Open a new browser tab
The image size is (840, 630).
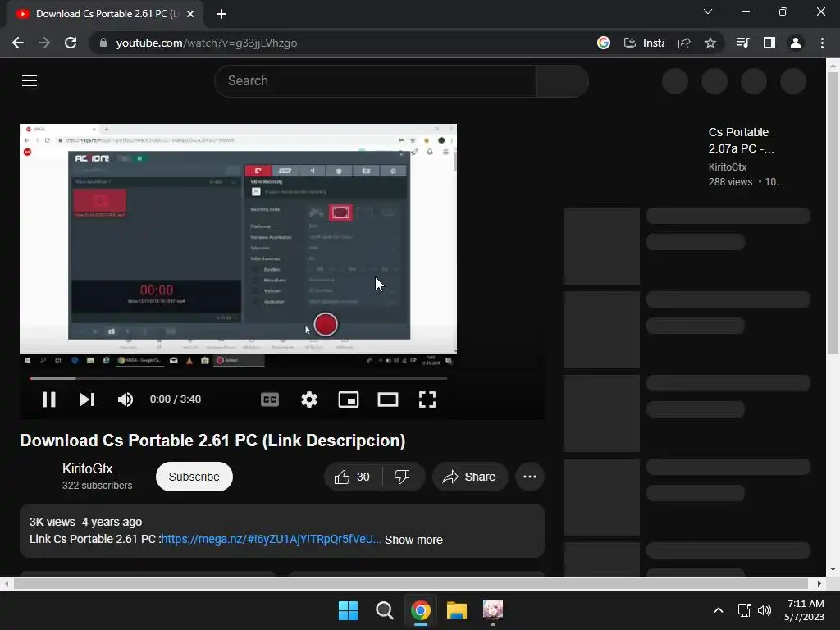coord(221,14)
